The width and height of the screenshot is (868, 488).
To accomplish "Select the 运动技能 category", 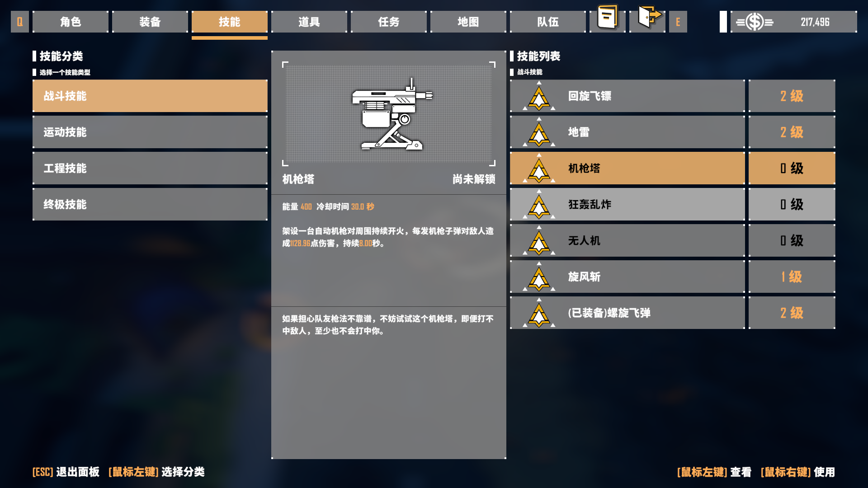I will point(150,132).
